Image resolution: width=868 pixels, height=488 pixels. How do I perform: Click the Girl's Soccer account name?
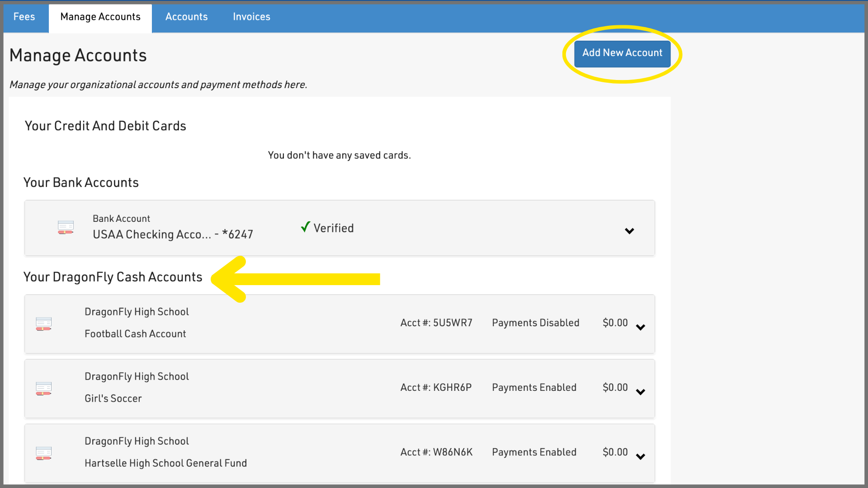113,398
